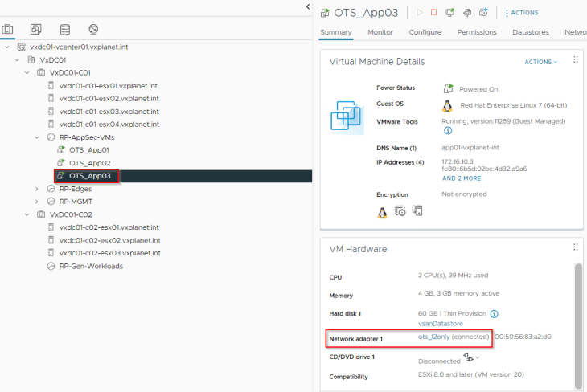The image size is (587, 392).
Task: Click the VMware Tools info icon
Action: 448,131
